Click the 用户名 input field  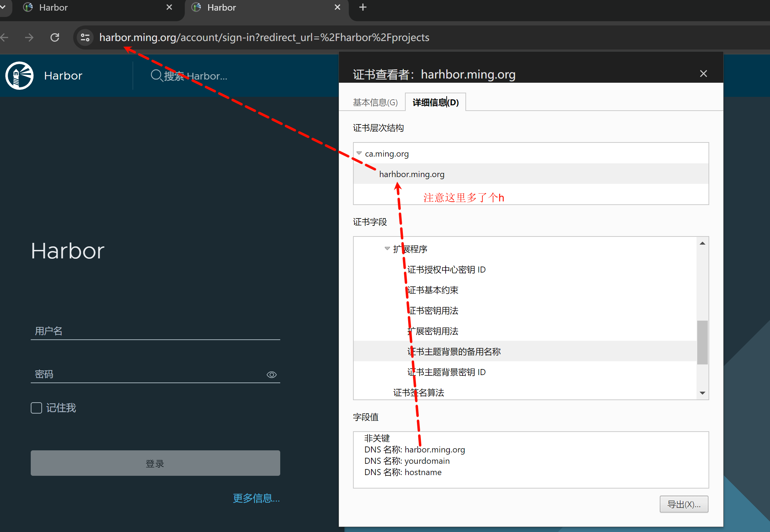pyautogui.click(x=155, y=331)
